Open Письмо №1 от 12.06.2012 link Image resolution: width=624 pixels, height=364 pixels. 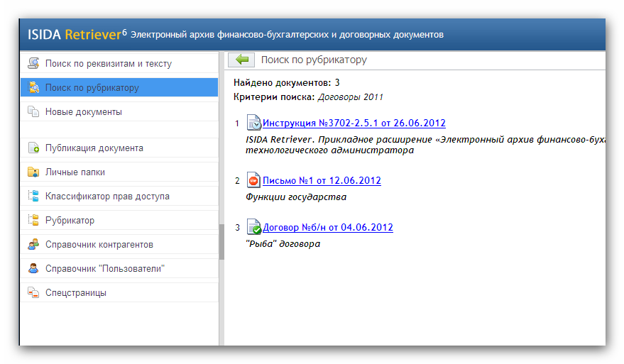pyautogui.click(x=322, y=180)
